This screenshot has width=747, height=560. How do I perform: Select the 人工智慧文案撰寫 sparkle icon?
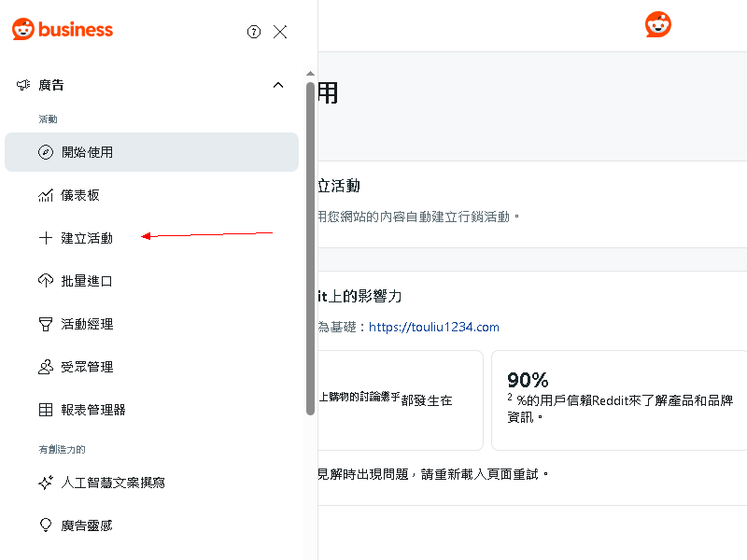pyautogui.click(x=46, y=483)
